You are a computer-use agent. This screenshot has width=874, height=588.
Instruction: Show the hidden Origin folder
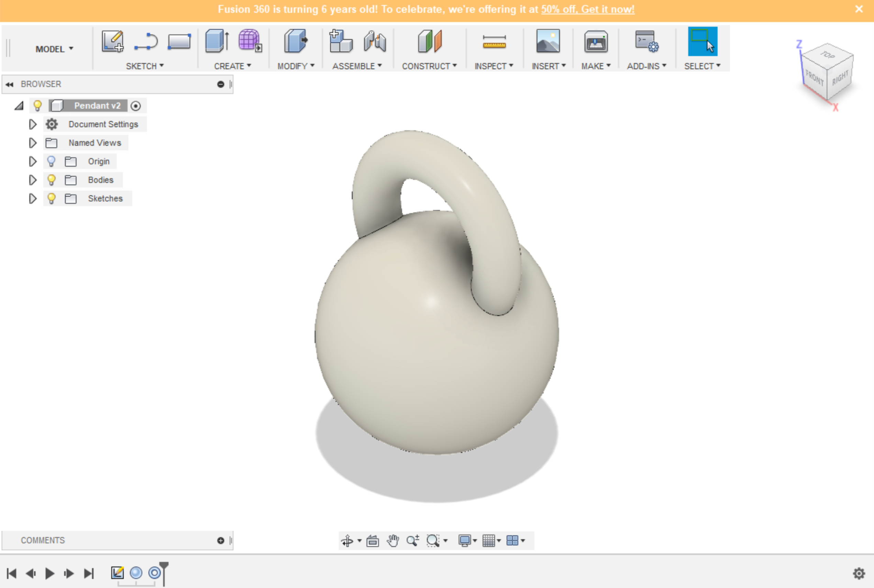tap(51, 161)
